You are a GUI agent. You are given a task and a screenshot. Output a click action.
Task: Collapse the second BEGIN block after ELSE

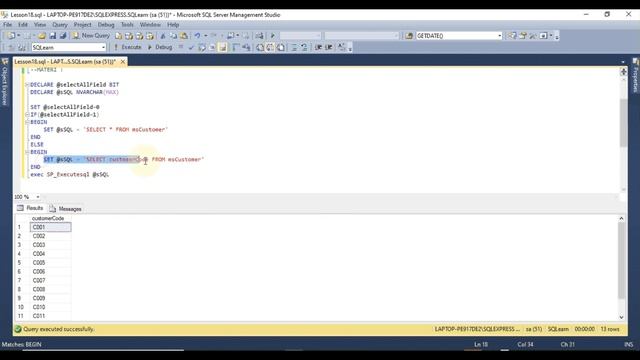(x=27, y=151)
